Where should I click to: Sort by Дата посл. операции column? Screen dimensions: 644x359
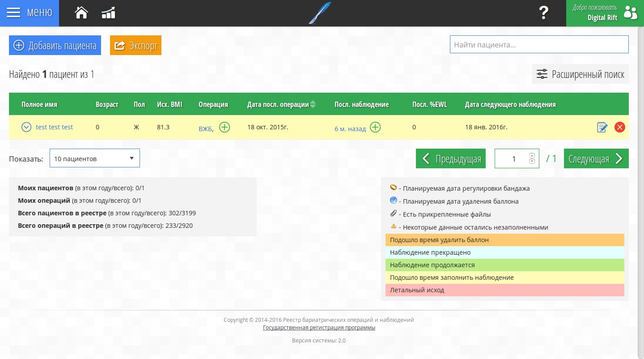click(281, 104)
